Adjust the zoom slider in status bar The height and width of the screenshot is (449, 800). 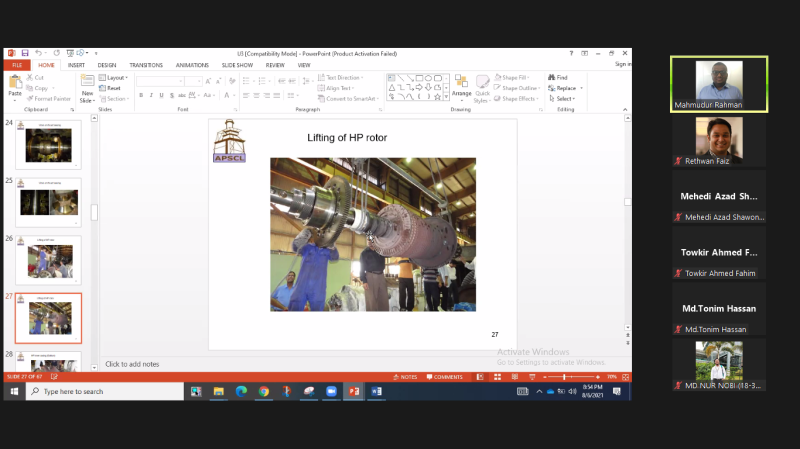(566, 377)
